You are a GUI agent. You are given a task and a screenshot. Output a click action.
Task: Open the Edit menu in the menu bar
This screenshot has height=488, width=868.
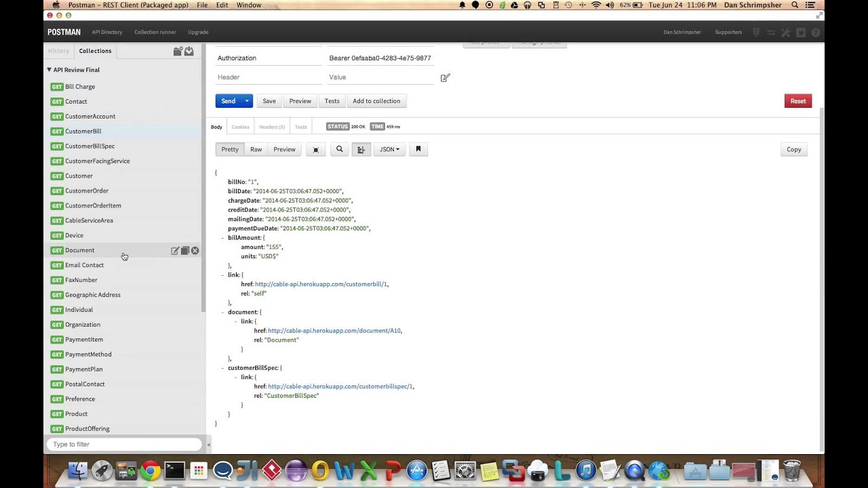click(x=222, y=5)
